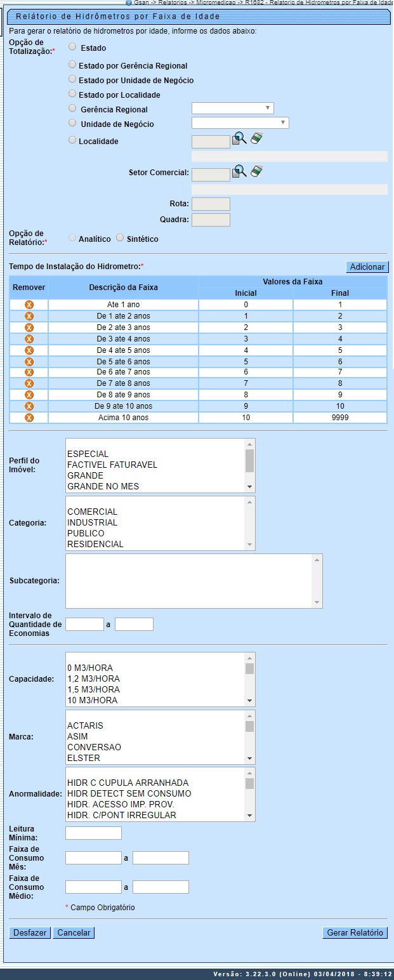Click first Quantidade de Economias field

pyautogui.click(x=84, y=624)
